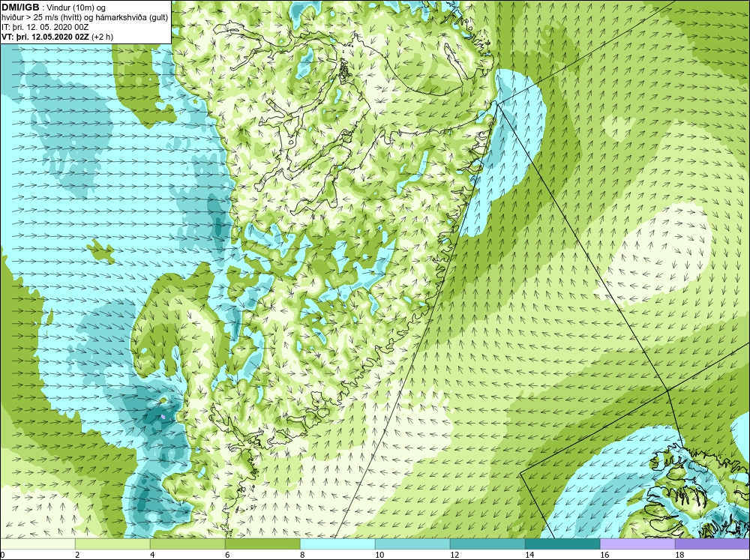Click the 4–6 m/s green legend swatch
750x560 pixels.
187,544
